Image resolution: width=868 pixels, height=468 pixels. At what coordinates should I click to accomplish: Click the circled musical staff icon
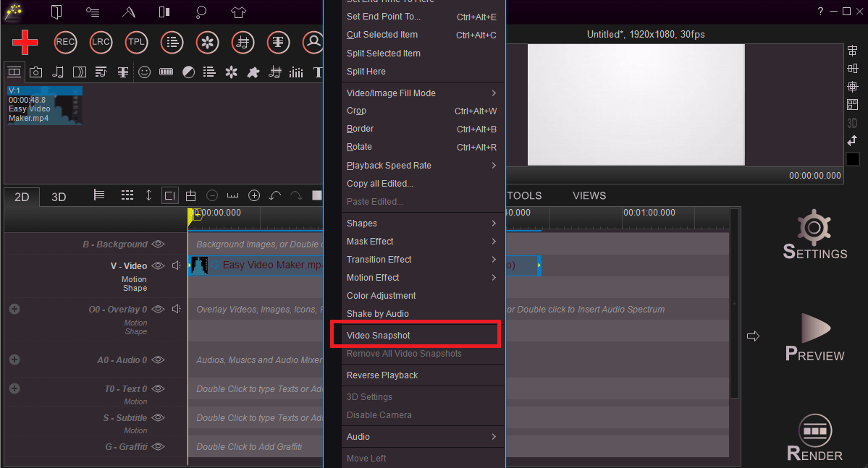pyautogui.click(x=243, y=42)
